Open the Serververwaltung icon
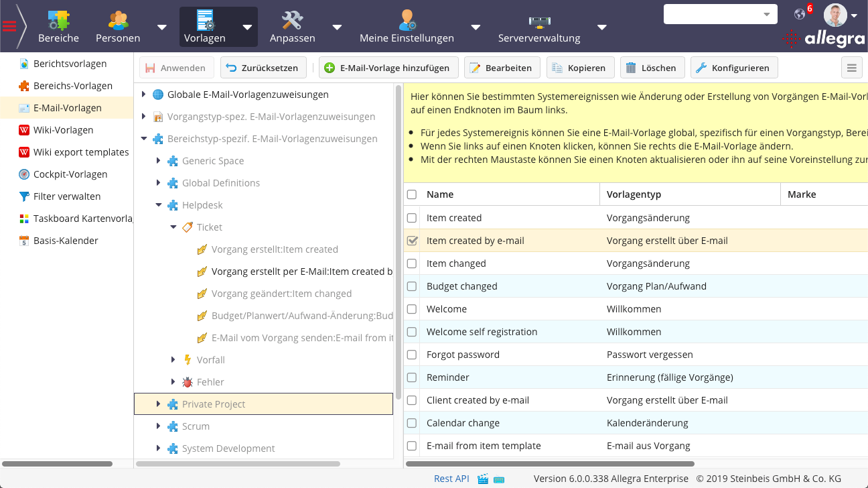This screenshot has height=488, width=868. coord(538,20)
